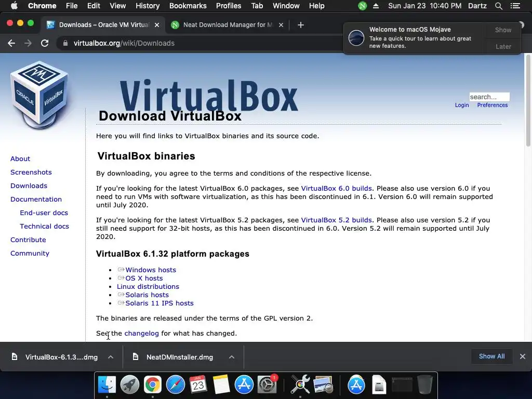Open Safari compass icon in Dock

pyautogui.click(x=176, y=384)
